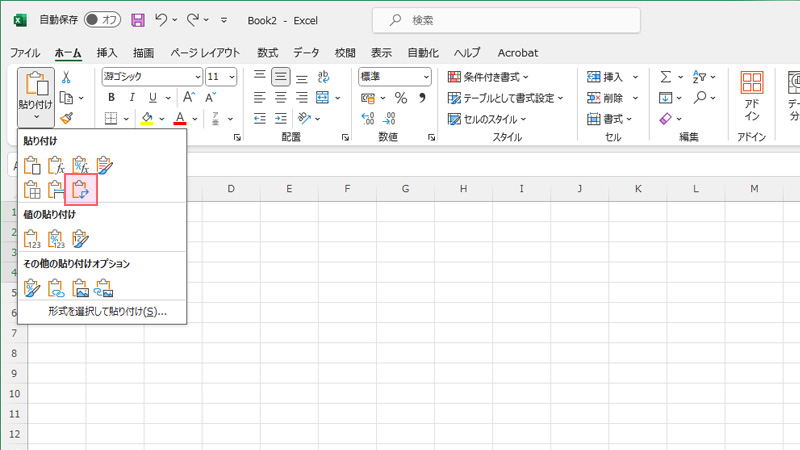Switch to the 挿入 ribbon tab
The image size is (800, 450).
click(107, 53)
